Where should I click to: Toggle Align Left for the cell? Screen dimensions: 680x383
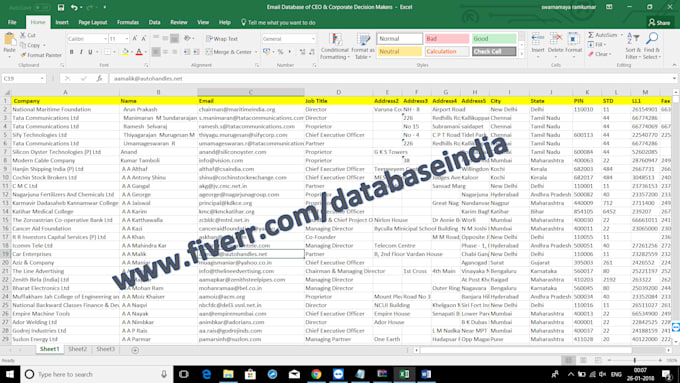155,52
